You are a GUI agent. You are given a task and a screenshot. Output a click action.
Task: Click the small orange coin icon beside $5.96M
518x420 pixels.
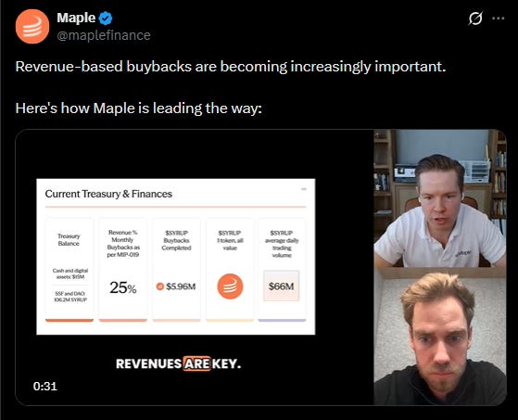click(160, 286)
